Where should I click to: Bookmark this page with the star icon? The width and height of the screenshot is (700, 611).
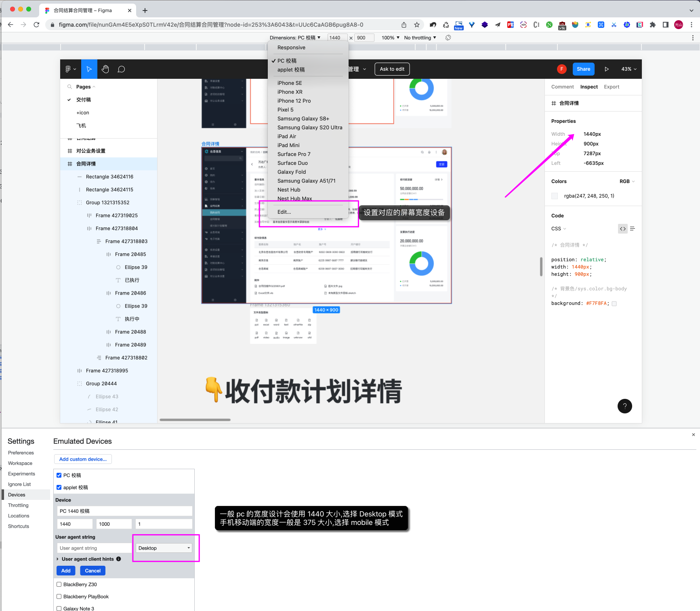pyautogui.click(x=417, y=25)
